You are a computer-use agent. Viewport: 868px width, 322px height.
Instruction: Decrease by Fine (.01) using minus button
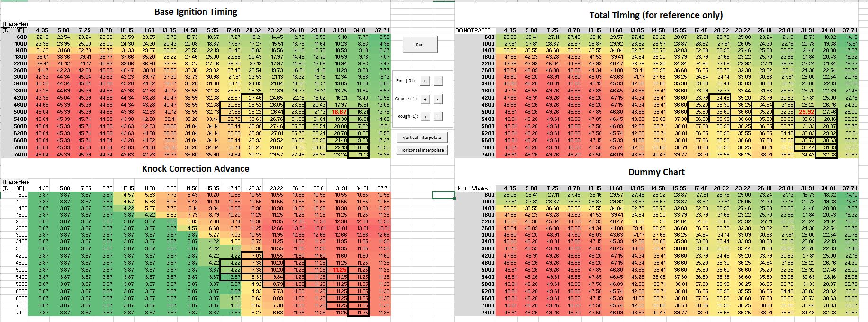click(438, 81)
